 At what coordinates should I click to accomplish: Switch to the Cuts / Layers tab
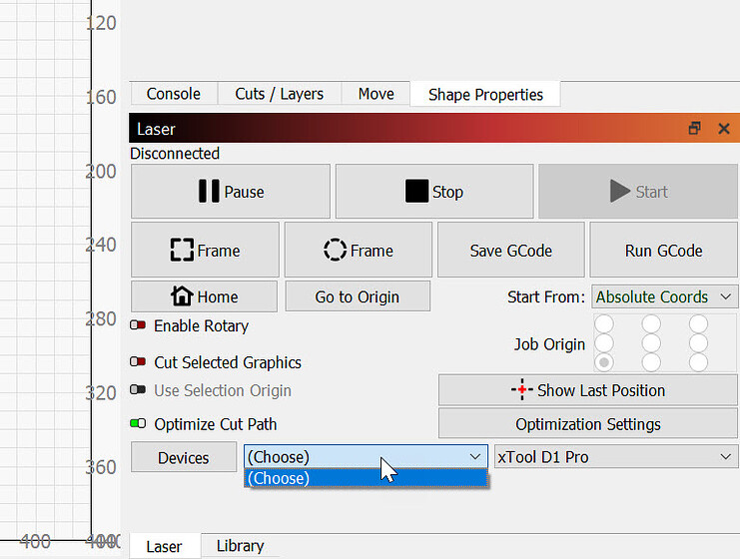point(279,94)
